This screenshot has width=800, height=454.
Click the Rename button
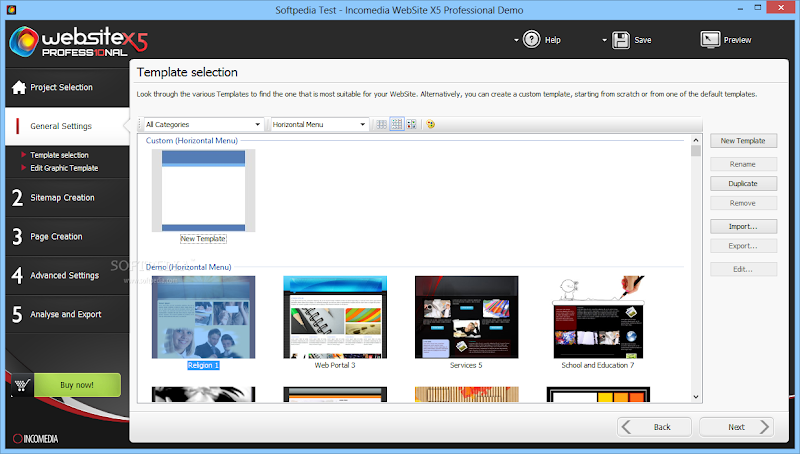743,164
